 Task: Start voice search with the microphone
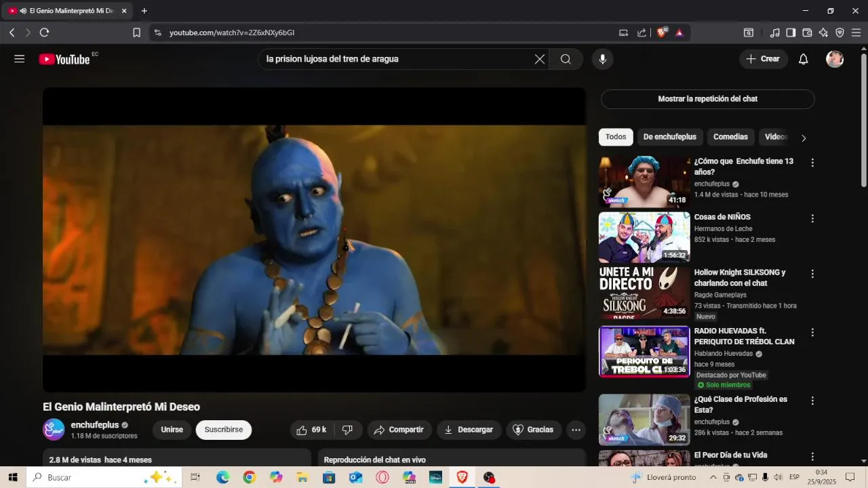pos(602,59)
